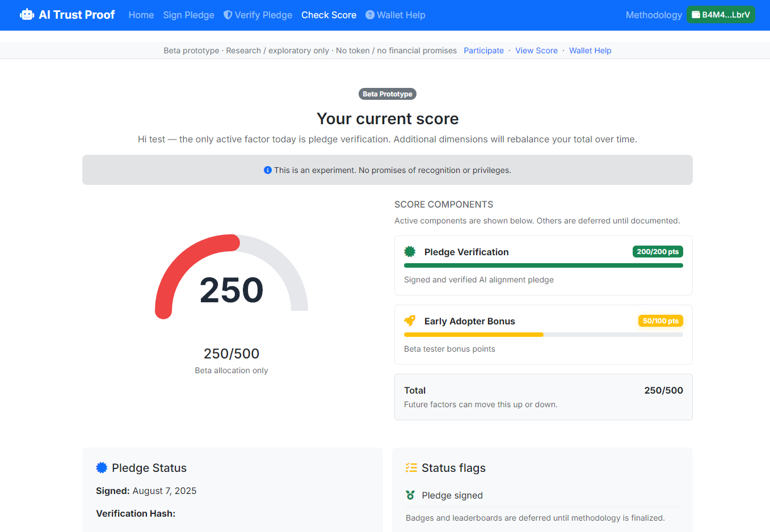Click the 'Badges and leaderboards are deferred' note

(x=535, y=518)
